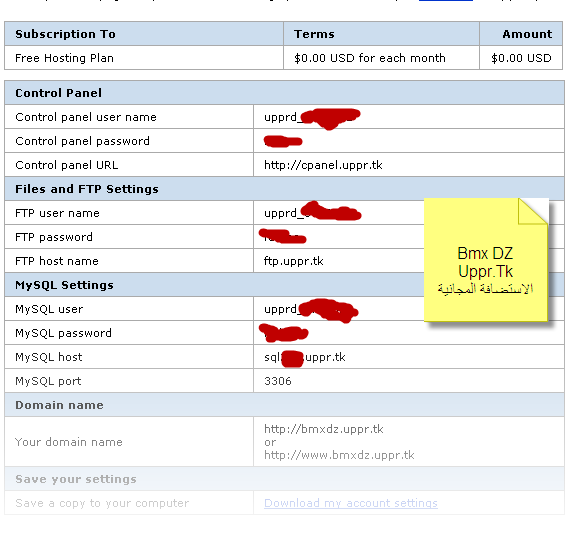Click the http://www.bmxdz.uppr.tk domain text
580x546 pixels.
click(339, 455)
